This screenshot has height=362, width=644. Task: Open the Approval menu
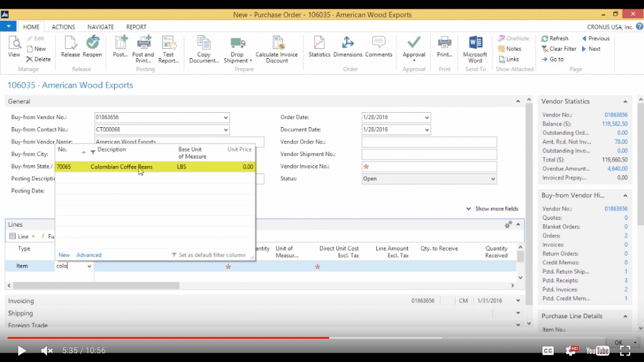point(414,49)
